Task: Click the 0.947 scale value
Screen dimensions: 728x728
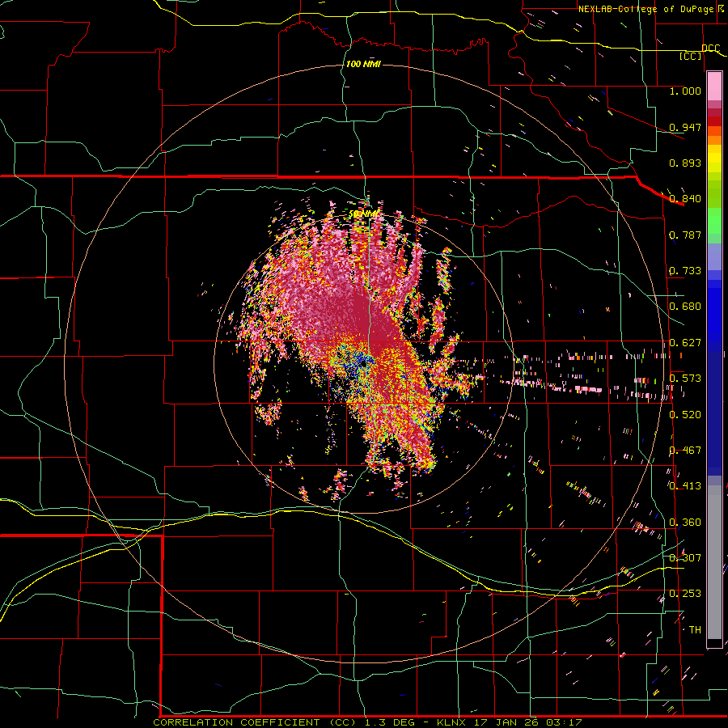Action: pyautogui.click(x=685, y=127)
